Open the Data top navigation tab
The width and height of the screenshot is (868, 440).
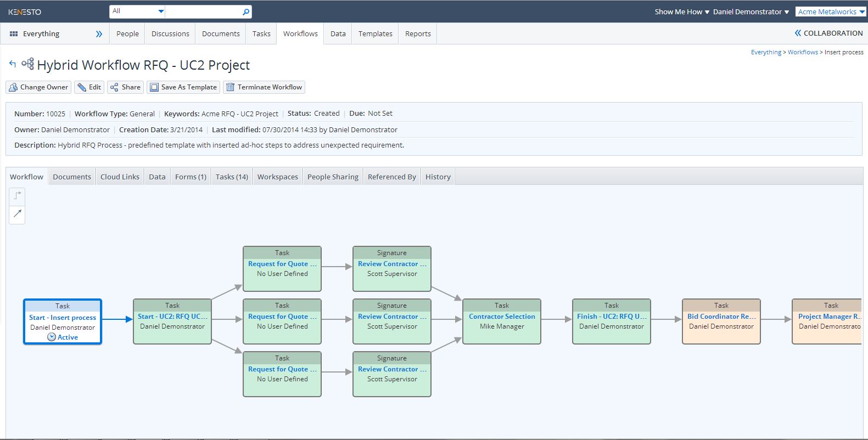(x=338, y=33)
